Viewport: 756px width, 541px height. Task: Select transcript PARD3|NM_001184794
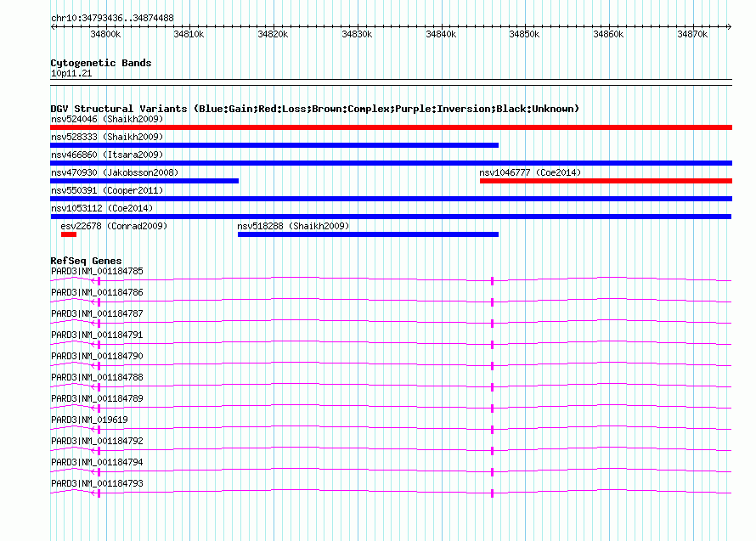pos(97,462)
